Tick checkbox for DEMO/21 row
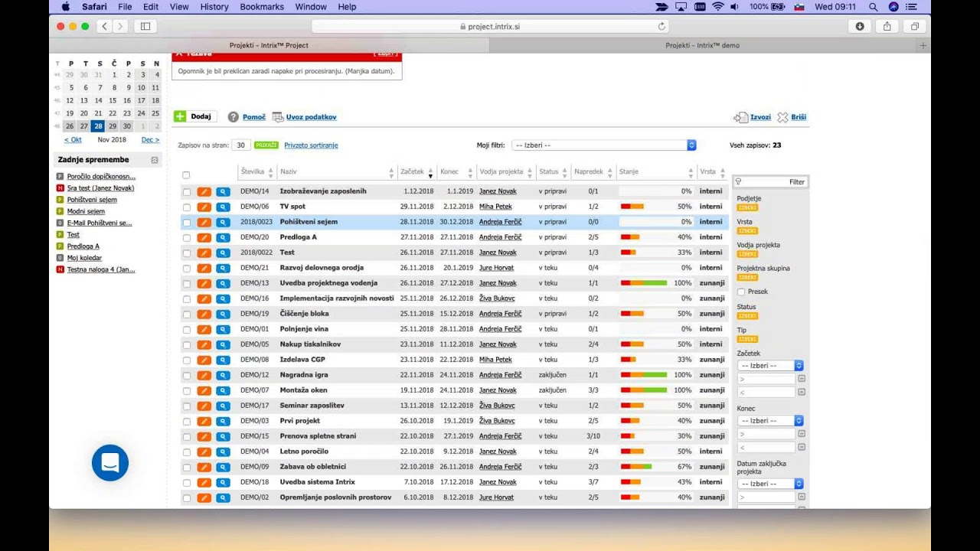 coord(186,268)
